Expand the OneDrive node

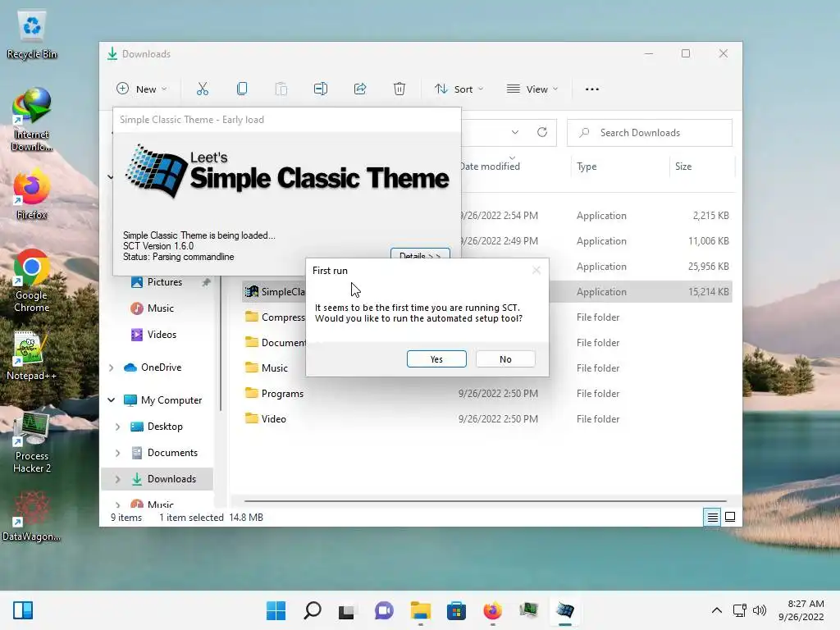tap(111, 367)
